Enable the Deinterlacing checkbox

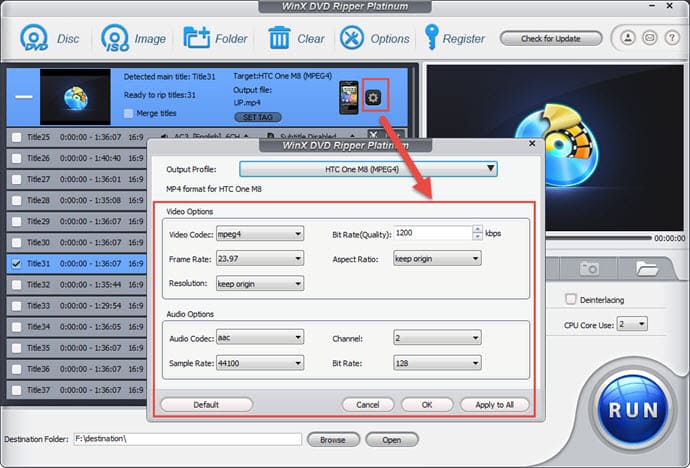pyautogui.click(x=571, y=300)
